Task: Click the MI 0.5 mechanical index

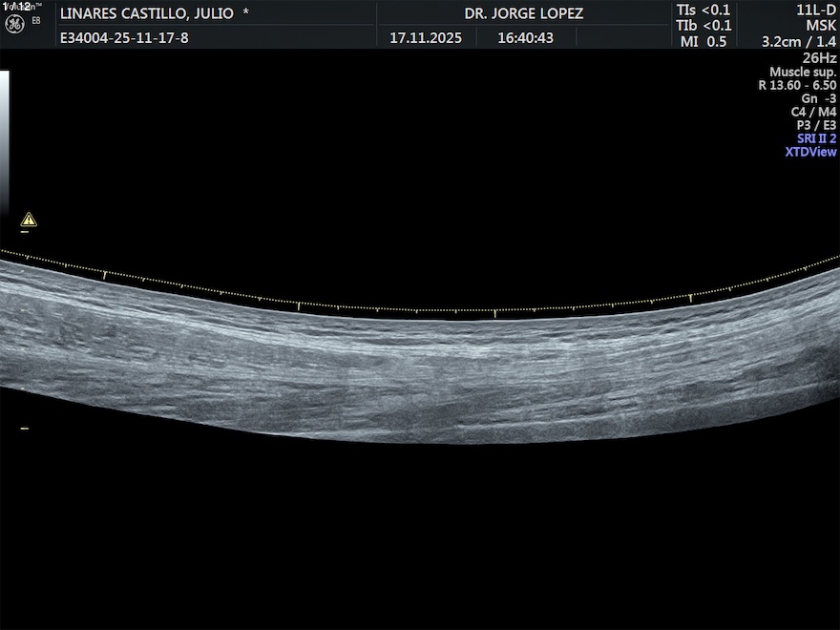Action: click(703, 41)
